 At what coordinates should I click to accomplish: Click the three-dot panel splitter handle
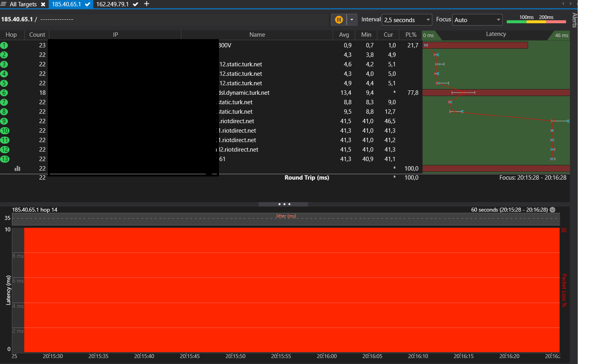tap(284, 204)
